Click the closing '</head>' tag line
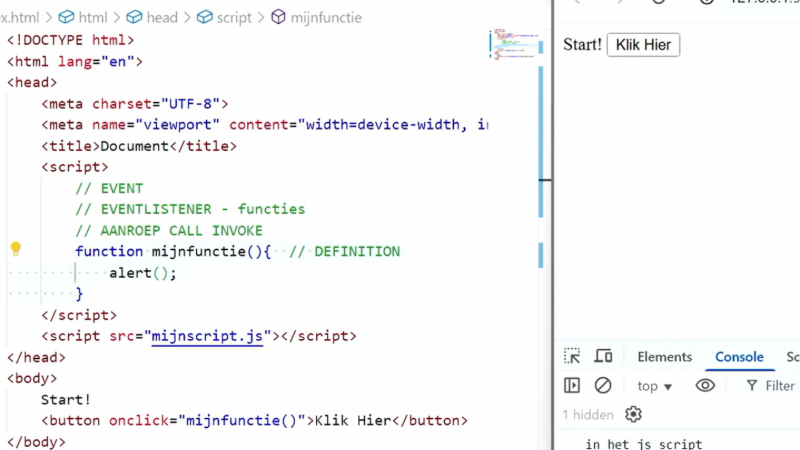 point(36,358)
